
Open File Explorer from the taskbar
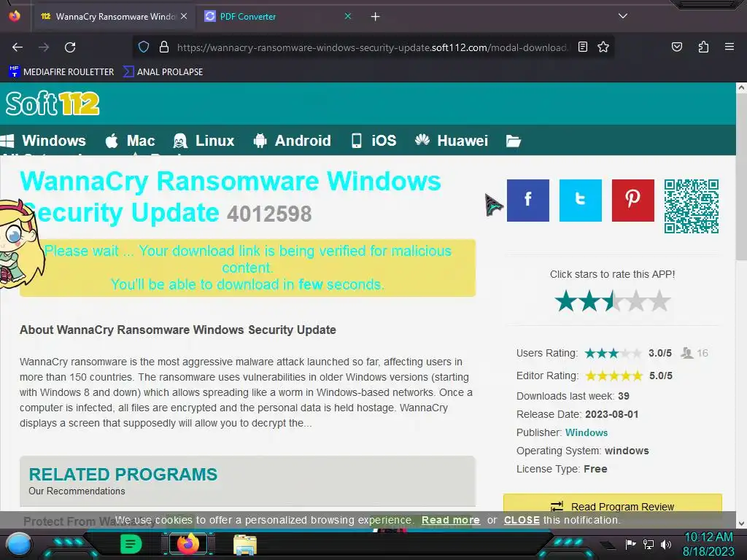(245, 545)
